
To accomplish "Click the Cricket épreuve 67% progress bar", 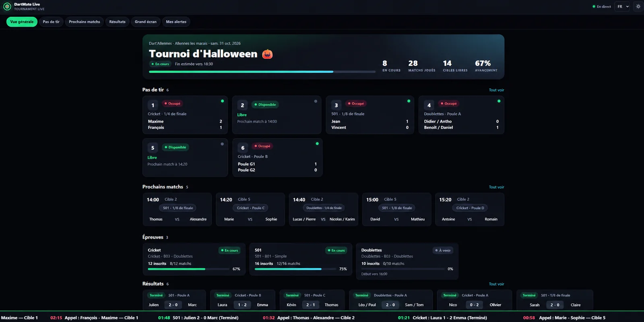I will coord(188,269).
